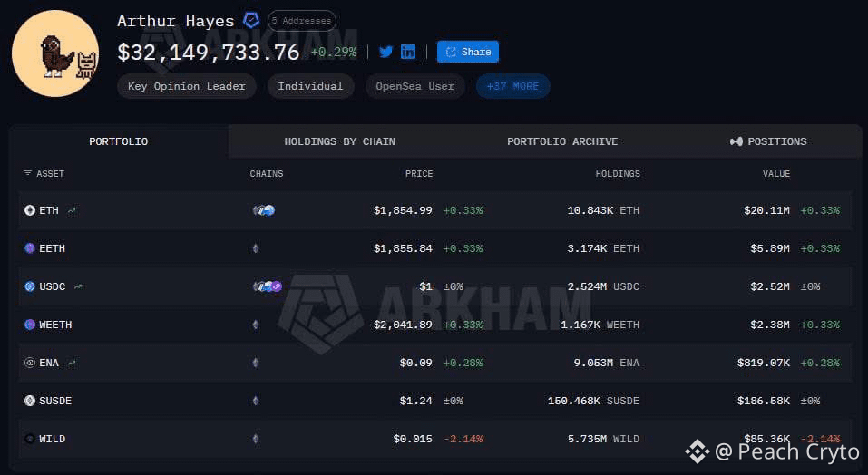Click the EETH value $5.89M
The image size is (868, 475).
(x=770, y=248)
